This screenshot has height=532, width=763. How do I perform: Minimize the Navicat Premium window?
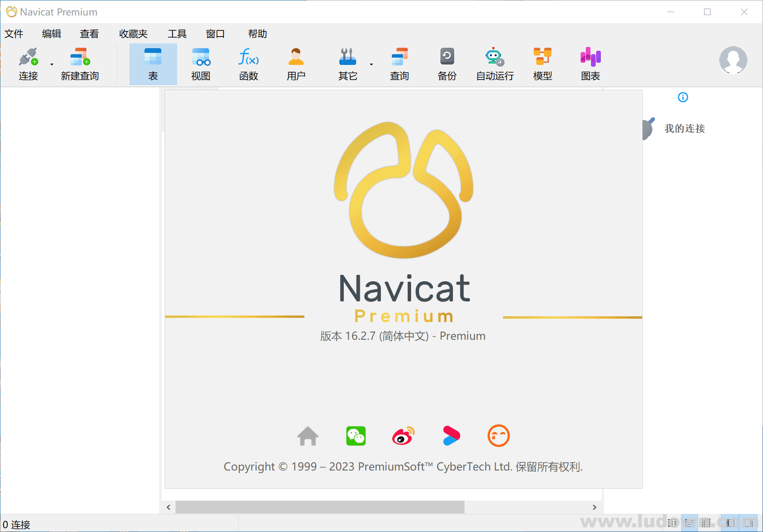point(671,12)
